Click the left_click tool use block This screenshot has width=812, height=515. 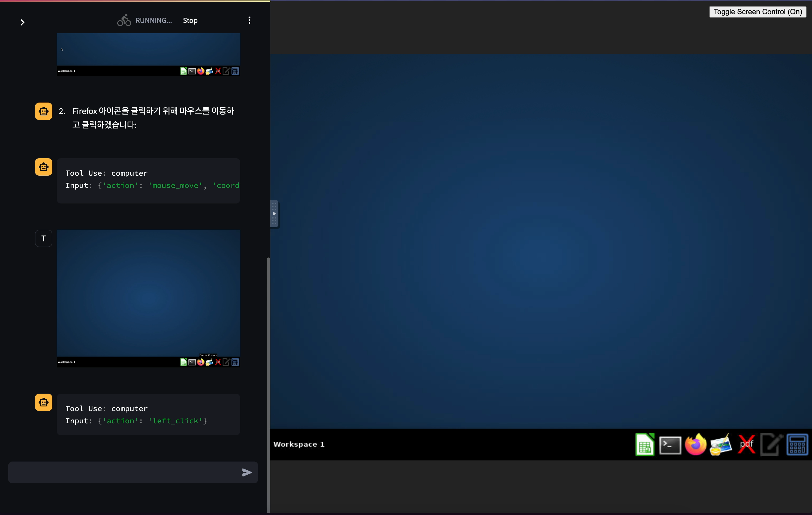click(x=148, y=415)
